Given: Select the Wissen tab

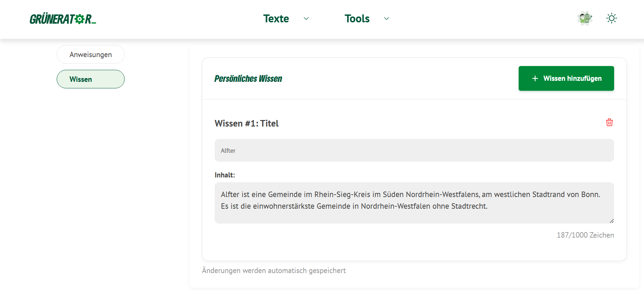Looking at the screenshot, I should click(90, 79).
